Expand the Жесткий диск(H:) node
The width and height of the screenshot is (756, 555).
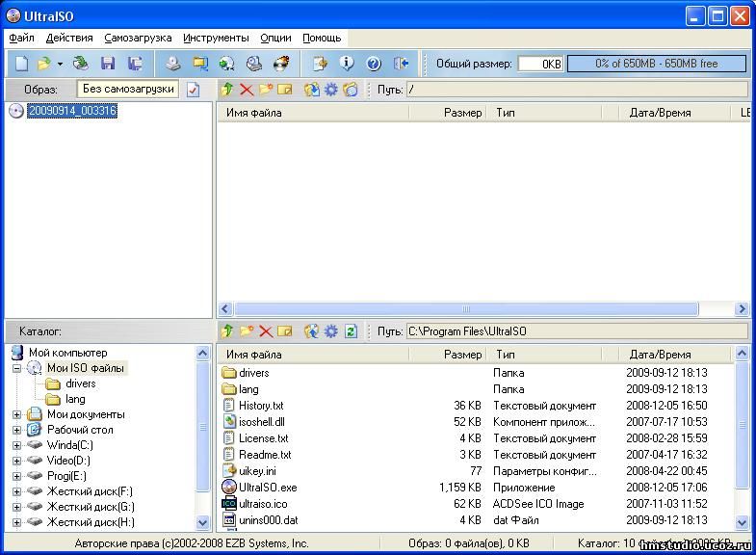(x=17, y=522)
